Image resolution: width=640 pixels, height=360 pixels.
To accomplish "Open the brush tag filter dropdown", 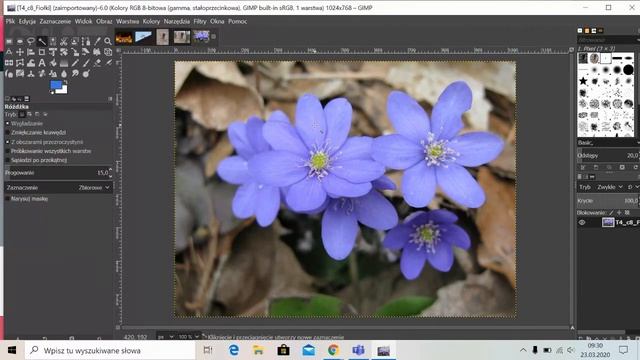I will pos(608,40).
